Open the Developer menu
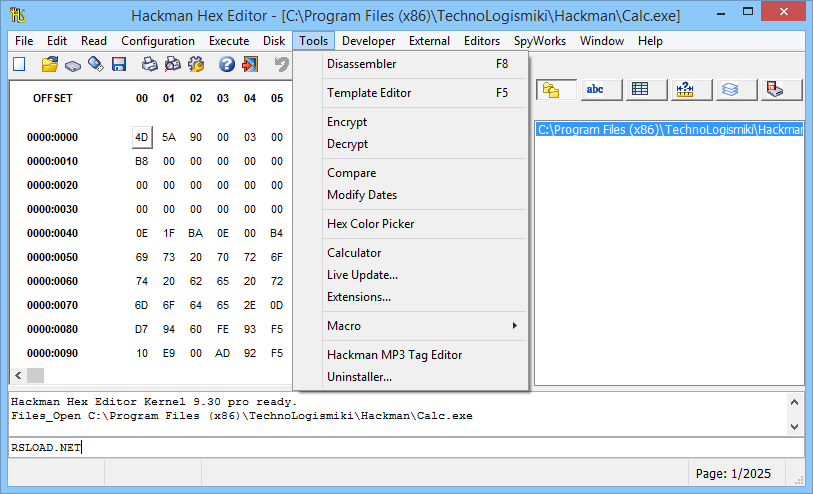Image resolution: width=813 pixels, height=494 pixels. pos(368,41)
